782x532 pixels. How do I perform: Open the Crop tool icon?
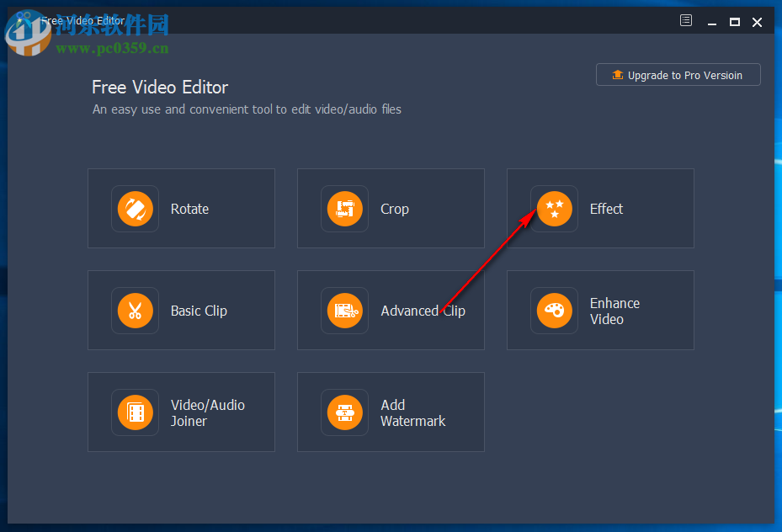(344, 209)
